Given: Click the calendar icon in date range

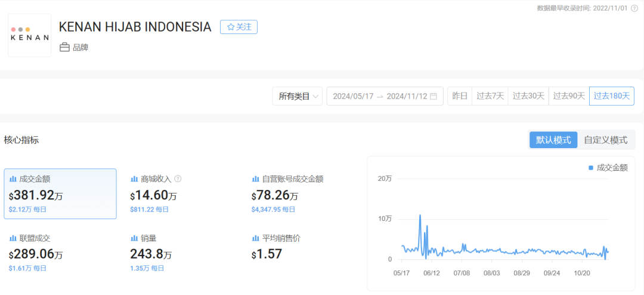Looking at the screenshot, I should pyautogui.click(x=434, y=96).
